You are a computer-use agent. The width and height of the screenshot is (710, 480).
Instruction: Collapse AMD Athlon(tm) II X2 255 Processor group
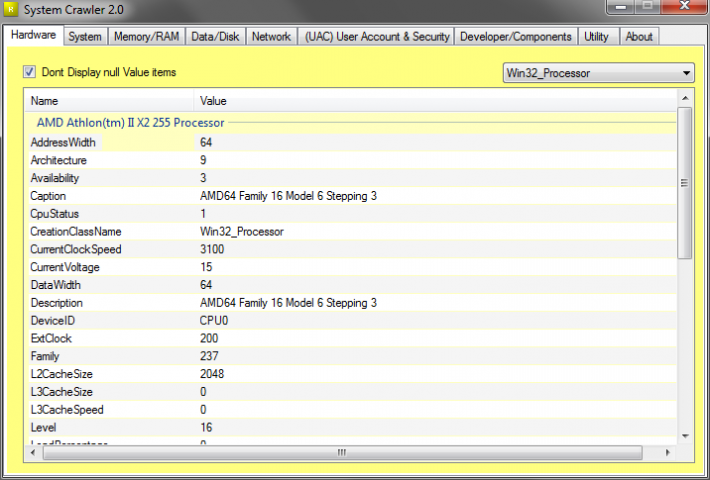click(x=130, y=123)
